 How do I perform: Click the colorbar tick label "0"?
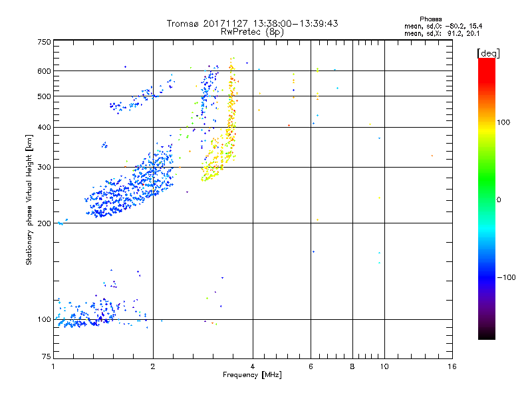(499, 199)
